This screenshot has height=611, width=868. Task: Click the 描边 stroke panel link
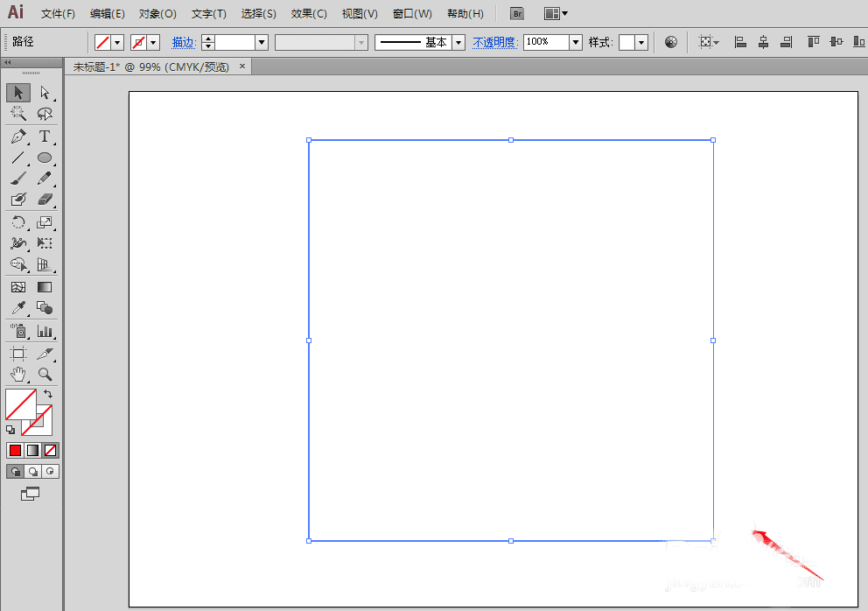click(x=184, y=42)
